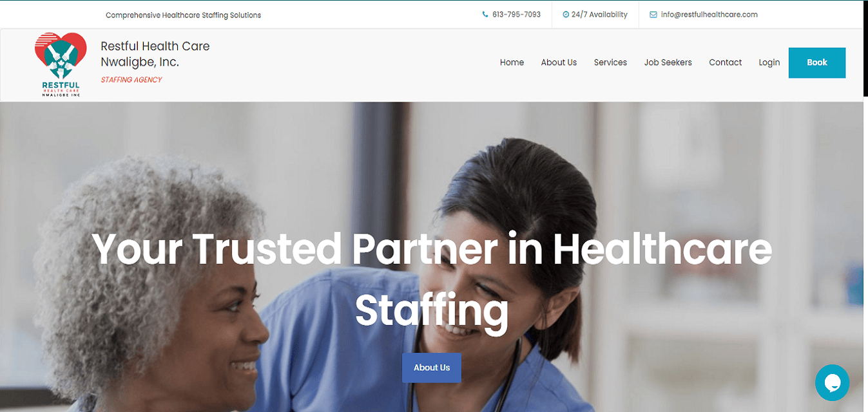The height and width of the screenshot is (412, 868).
Task: Click the About Us hero button
Action: (x=432, y=368)
